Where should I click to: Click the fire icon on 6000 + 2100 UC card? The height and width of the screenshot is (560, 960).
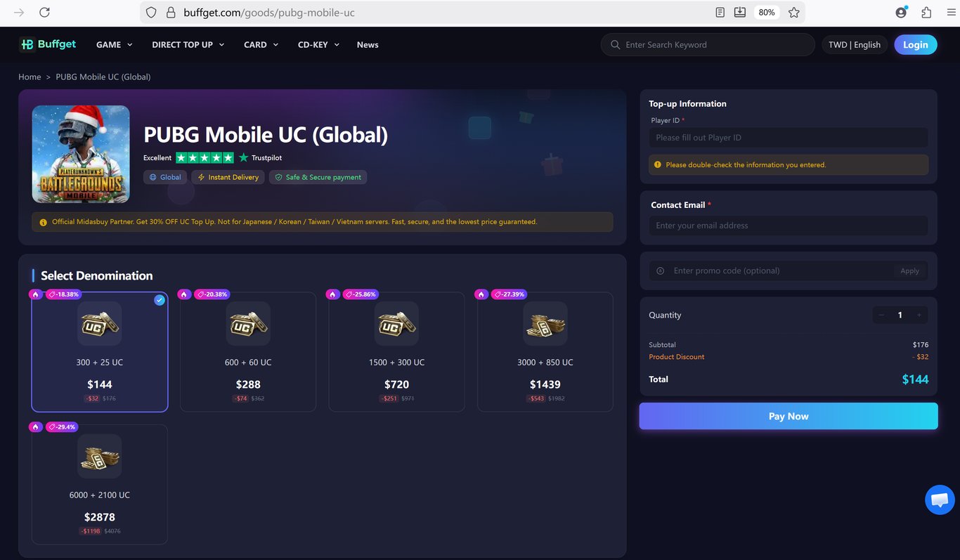pyautogui.click(x=35, y=427)
